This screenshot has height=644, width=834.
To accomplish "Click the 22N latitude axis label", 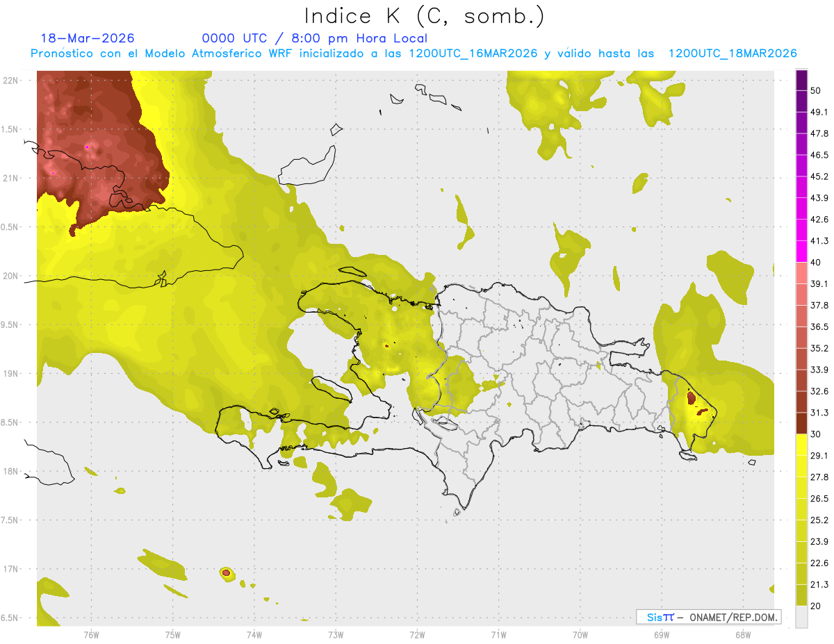I will pos(11,81).
